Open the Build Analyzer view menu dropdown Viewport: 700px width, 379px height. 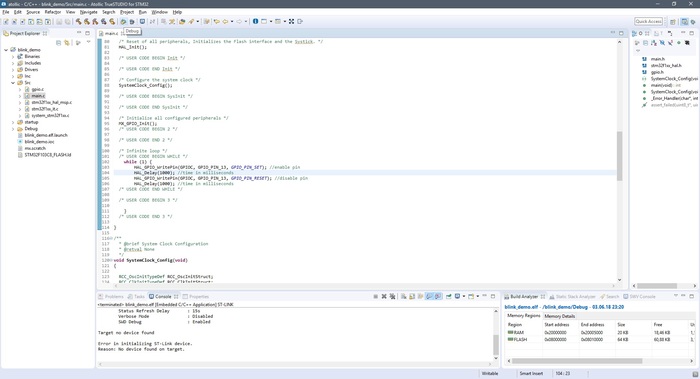[675, 296]
